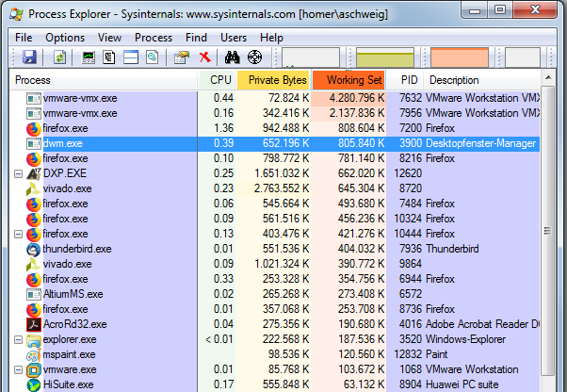This screenshot has width=567, height=392.
Task: Click the Firefox icon for PID 8216
Action: click(x=33, y=158)
